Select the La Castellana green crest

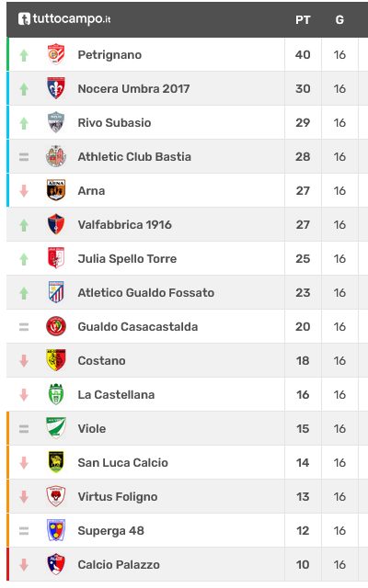click(x=56, y=394)
